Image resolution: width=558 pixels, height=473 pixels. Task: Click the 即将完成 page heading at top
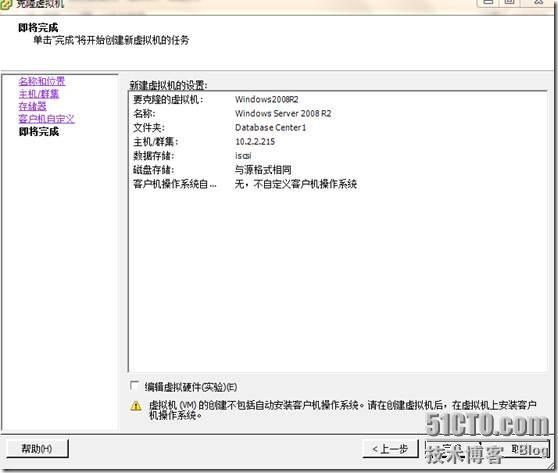[38, 27]
